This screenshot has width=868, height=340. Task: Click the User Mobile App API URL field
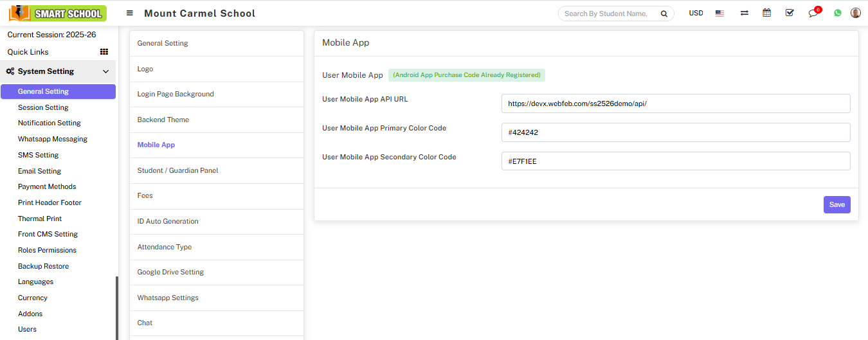pos(675,103)
